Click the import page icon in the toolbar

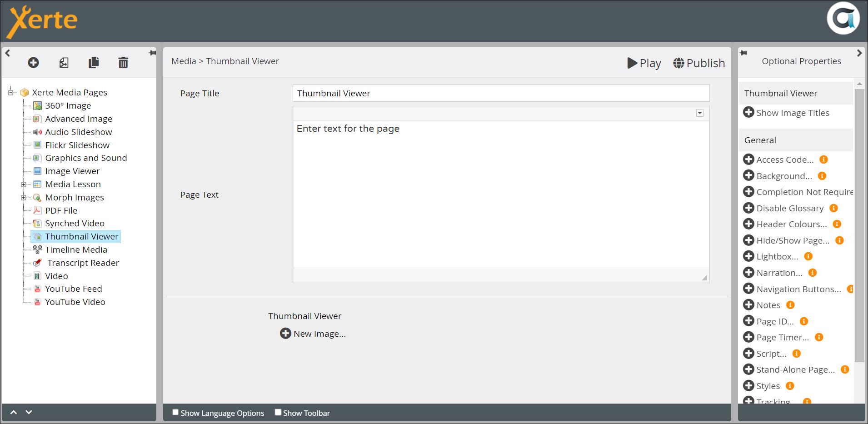(x=64, y=63)
